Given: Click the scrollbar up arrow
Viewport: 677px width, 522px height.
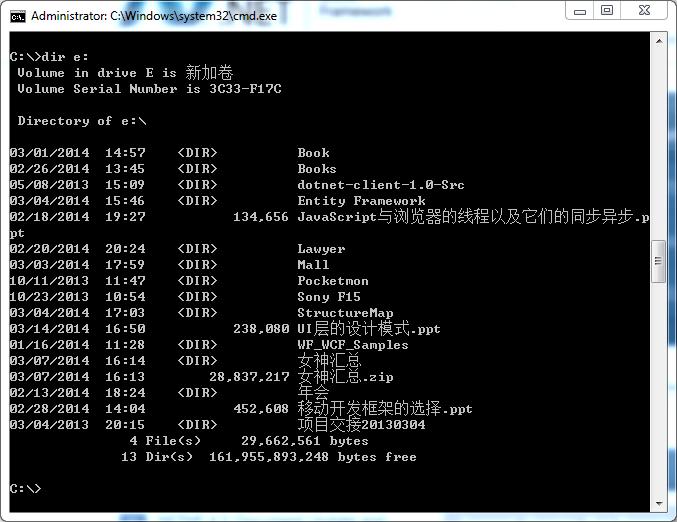Looking at the screenshot, I should [x=659, y=41].
